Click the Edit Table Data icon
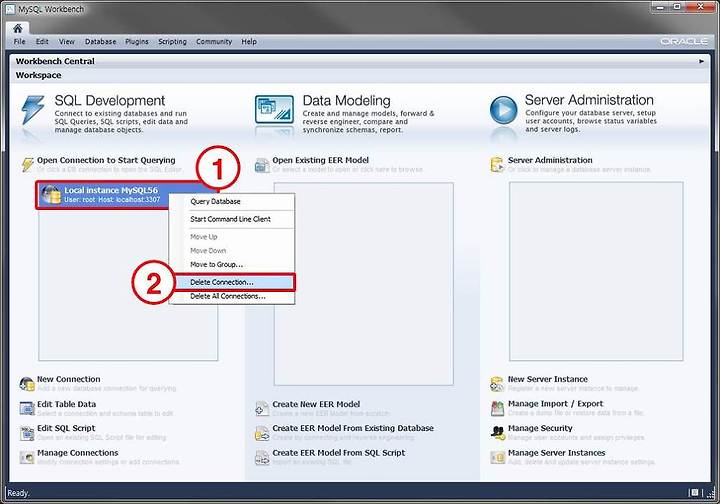720x504 pixels. (27, 409)
